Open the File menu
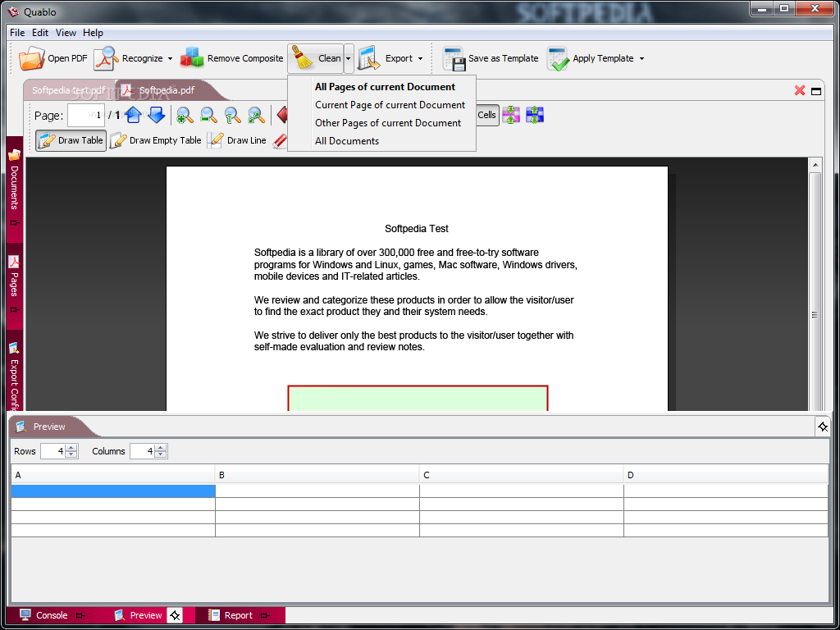Image resolution: width=840 pixels, height=630 pixels. point(17,33)
